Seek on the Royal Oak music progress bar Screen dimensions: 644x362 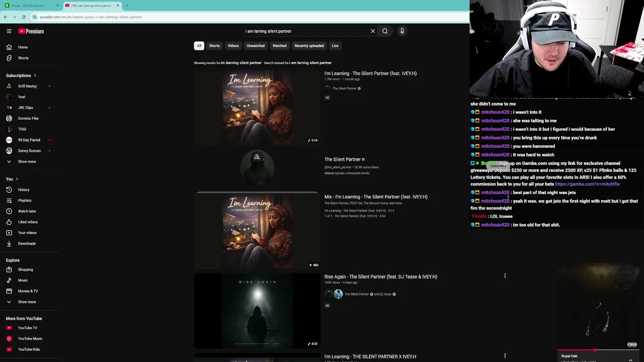(599, 350)
